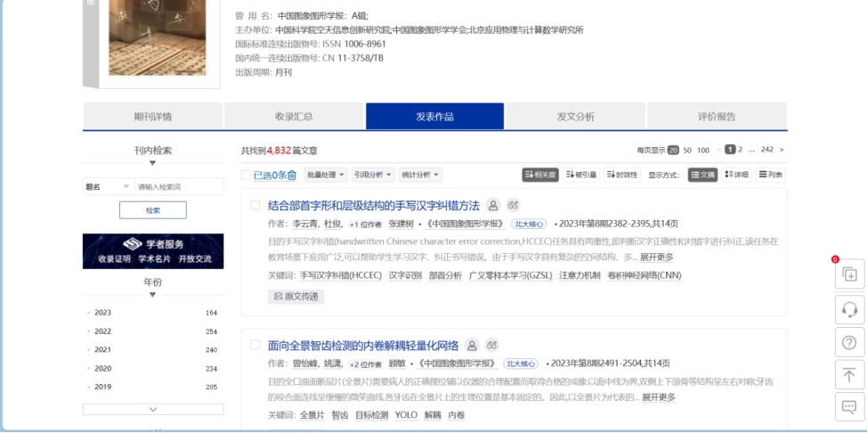Sort results by 相关度
The height and width of the screenshot is (433, 868).
pyautogui.click(x=540, y=175)
